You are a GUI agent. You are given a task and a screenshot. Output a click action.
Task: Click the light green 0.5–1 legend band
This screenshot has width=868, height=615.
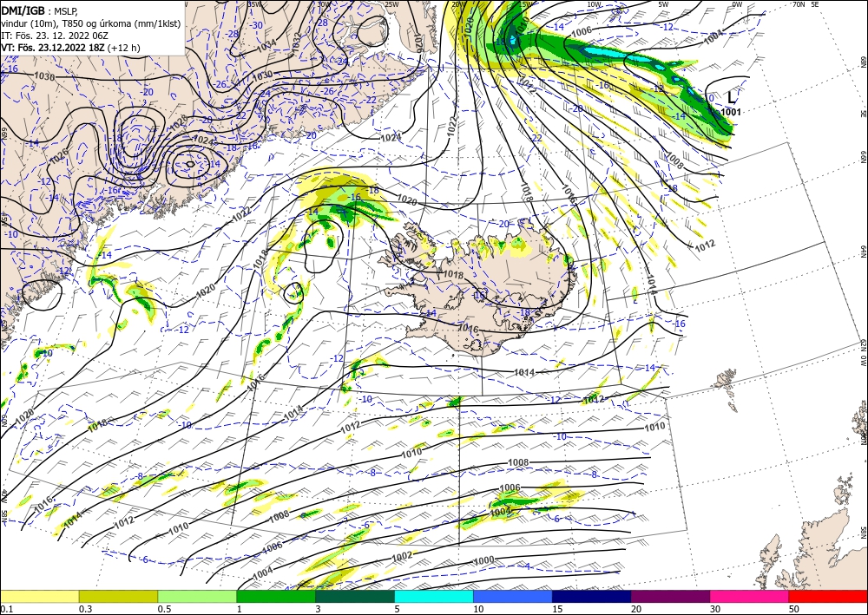[197, 596]
